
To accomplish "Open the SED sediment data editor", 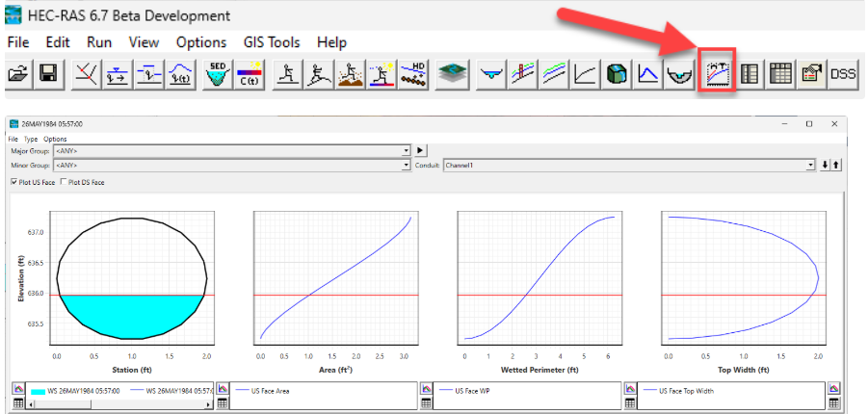I will click(216, 74).
